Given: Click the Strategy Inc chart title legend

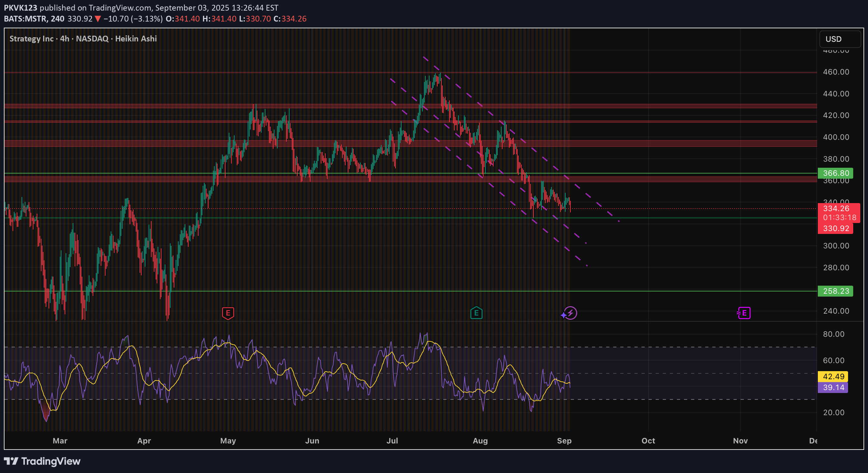Looking at the screenshot, I should pyautogui.click(x=83, y=39).
